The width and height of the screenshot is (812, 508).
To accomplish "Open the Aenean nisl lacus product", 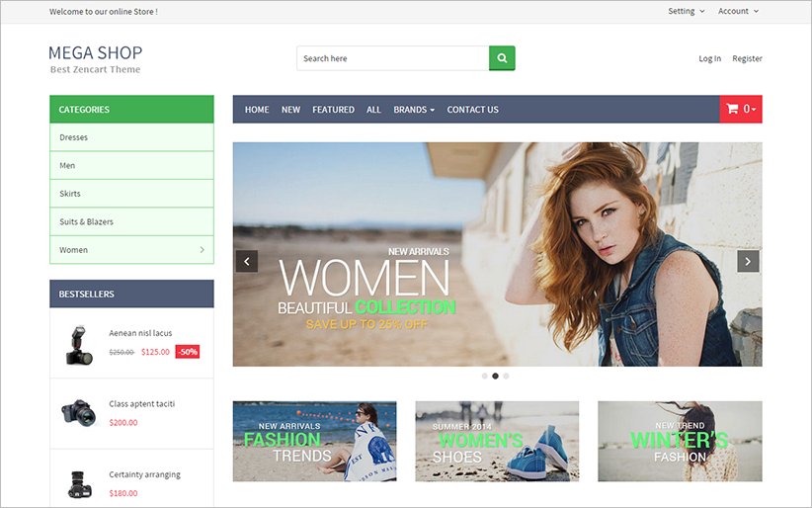I will (x=140, y=333).
